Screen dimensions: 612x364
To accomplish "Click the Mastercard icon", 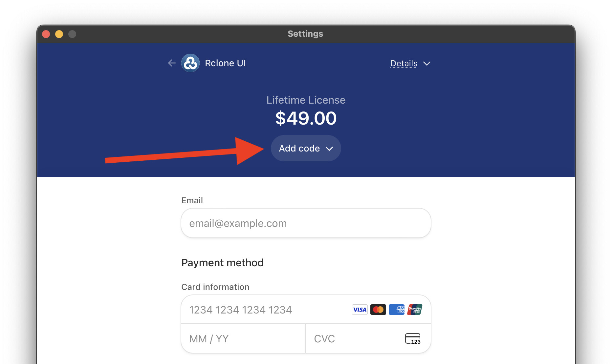I will (x=378, y=310).
